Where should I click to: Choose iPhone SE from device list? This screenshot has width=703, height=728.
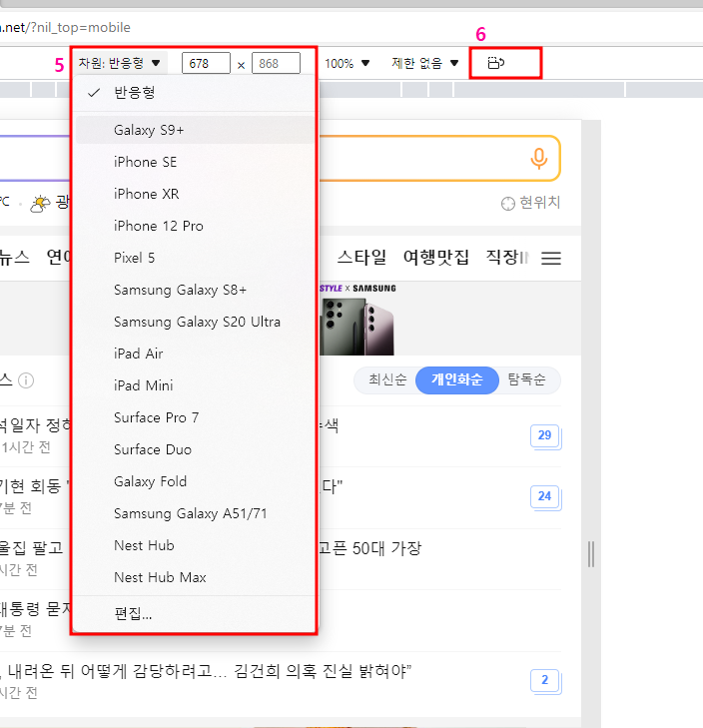pos(194,162)
